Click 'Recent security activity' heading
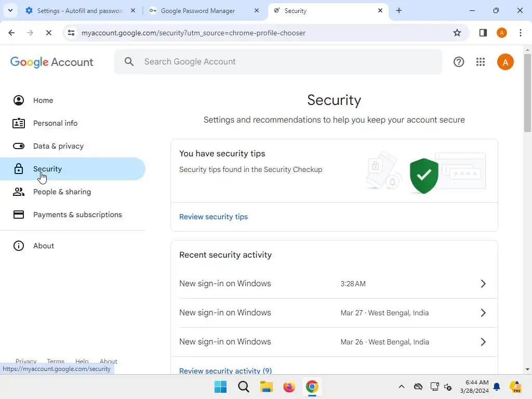Image resolution: width=532 pixels, height=399 pixels. pos(225,255)
